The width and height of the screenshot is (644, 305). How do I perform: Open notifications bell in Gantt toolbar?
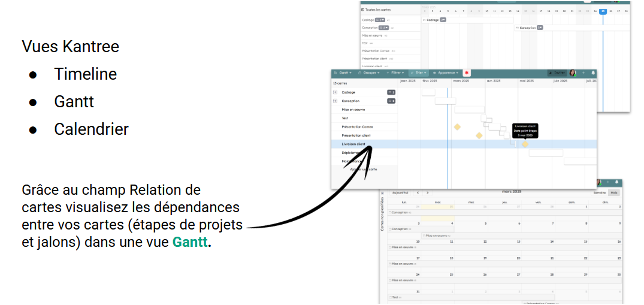tap(593, 73)
